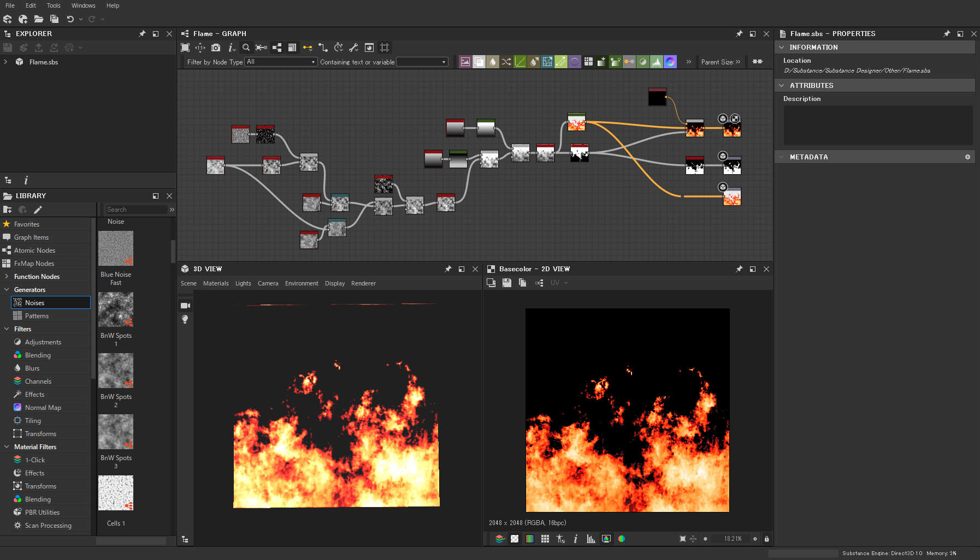Select the Blend node creation icon
The image size is (980, 560).
479,62
